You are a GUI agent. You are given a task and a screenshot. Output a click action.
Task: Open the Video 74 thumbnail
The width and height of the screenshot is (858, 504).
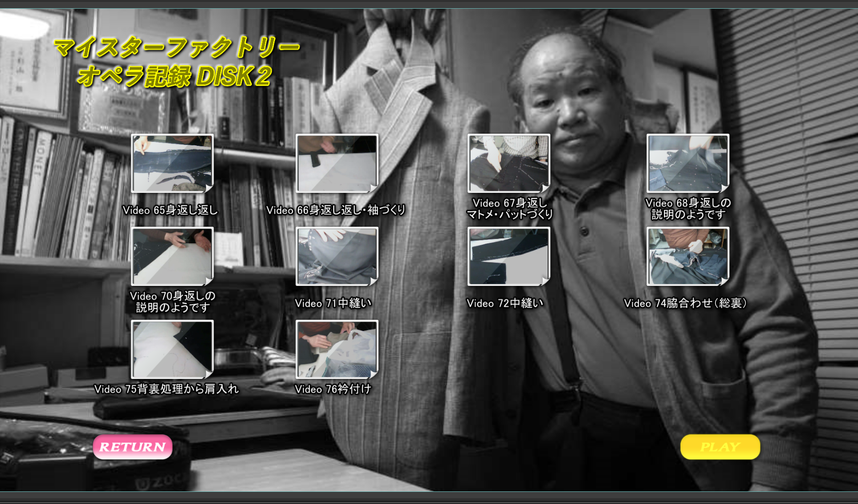click(687, 256)
